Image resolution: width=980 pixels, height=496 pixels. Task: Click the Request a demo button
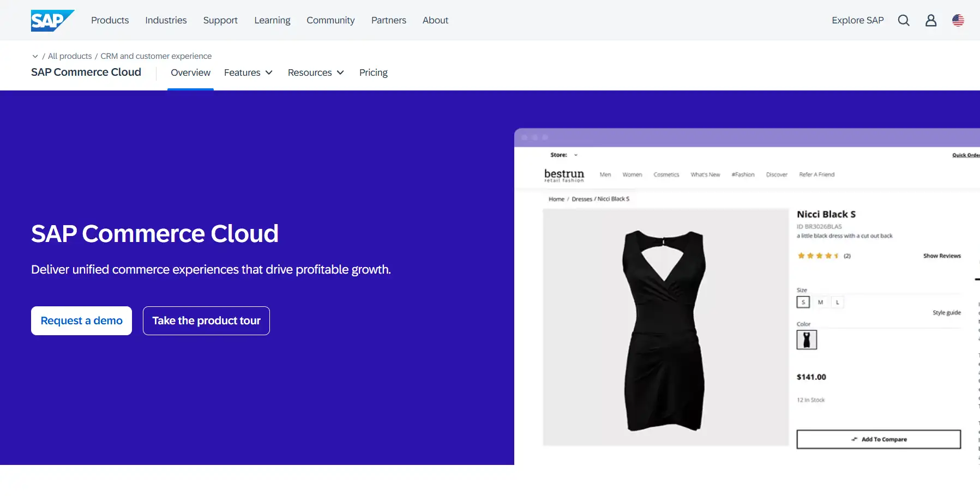click(x=81, y=320)
